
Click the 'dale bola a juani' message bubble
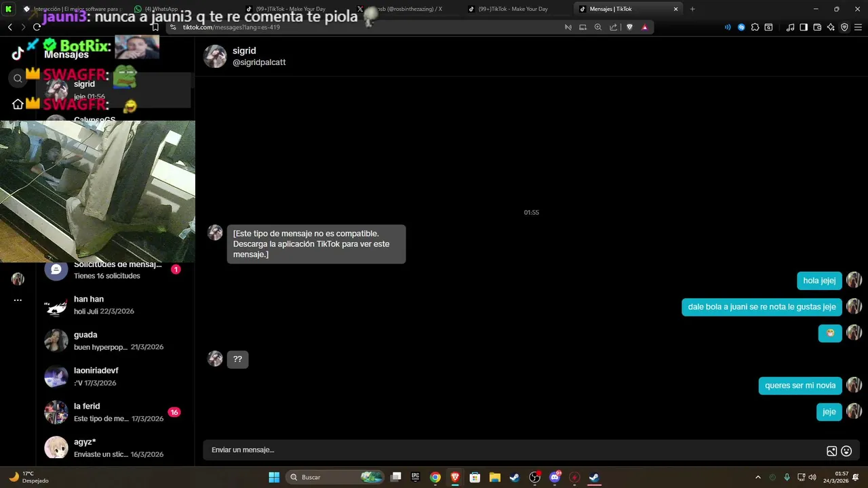click(762, 307)
